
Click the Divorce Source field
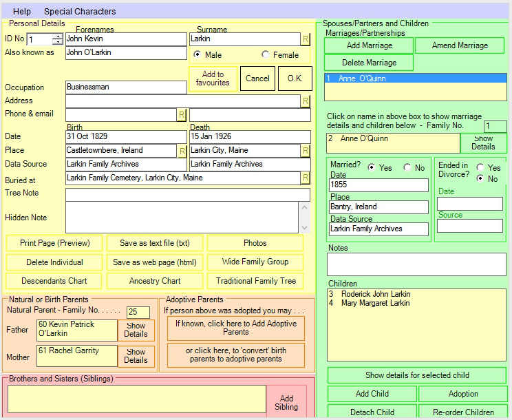pos(470,226)
